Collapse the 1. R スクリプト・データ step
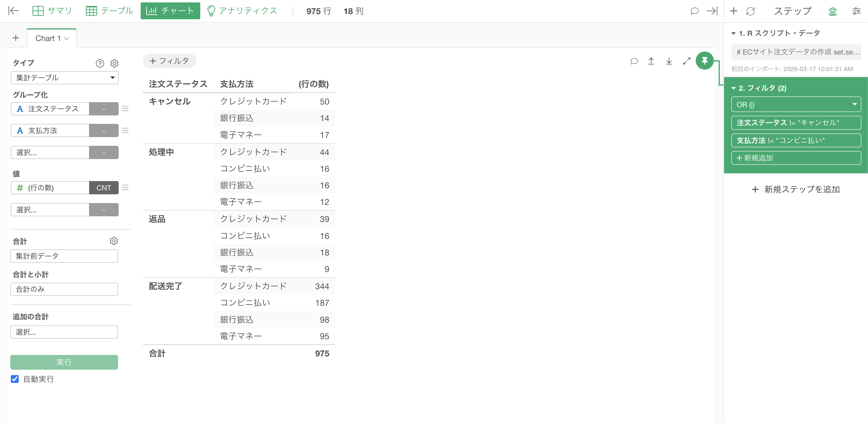This screenshot has width=868, height=423. point(734,33)
